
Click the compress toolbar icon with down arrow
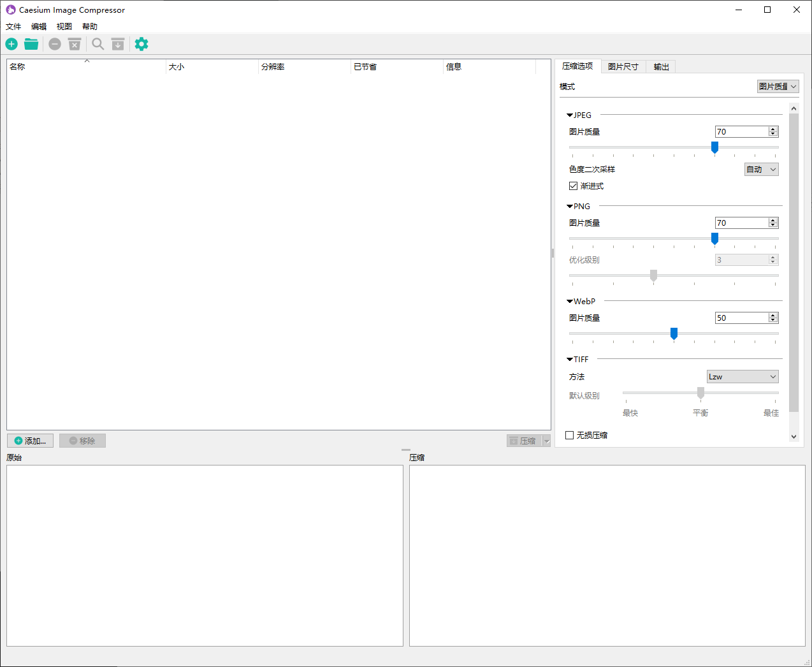pos(118,44)
